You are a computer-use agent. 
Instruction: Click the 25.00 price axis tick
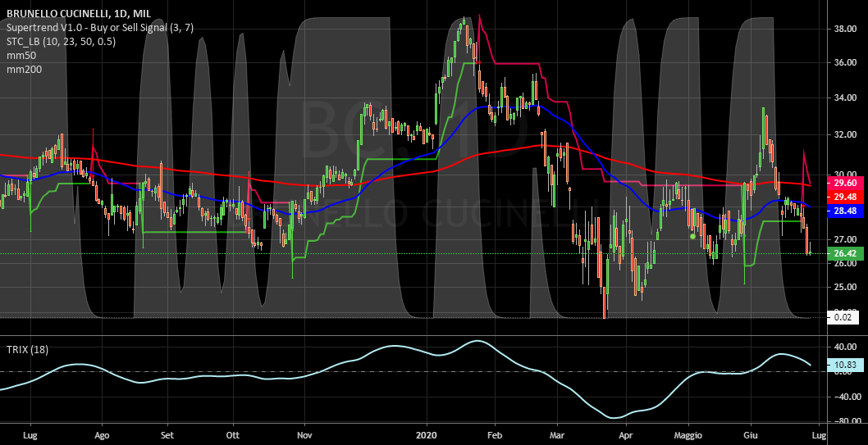(845, 287)
